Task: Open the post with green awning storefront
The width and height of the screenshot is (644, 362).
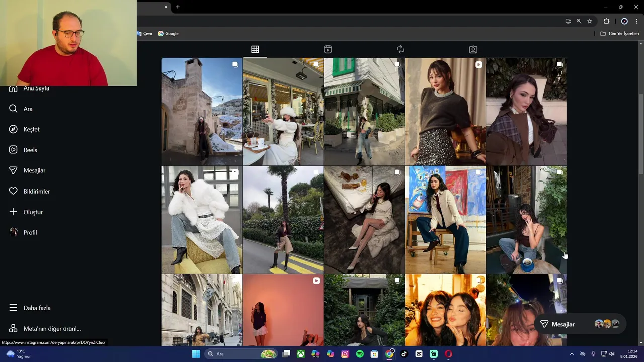Action: point(364,112)
